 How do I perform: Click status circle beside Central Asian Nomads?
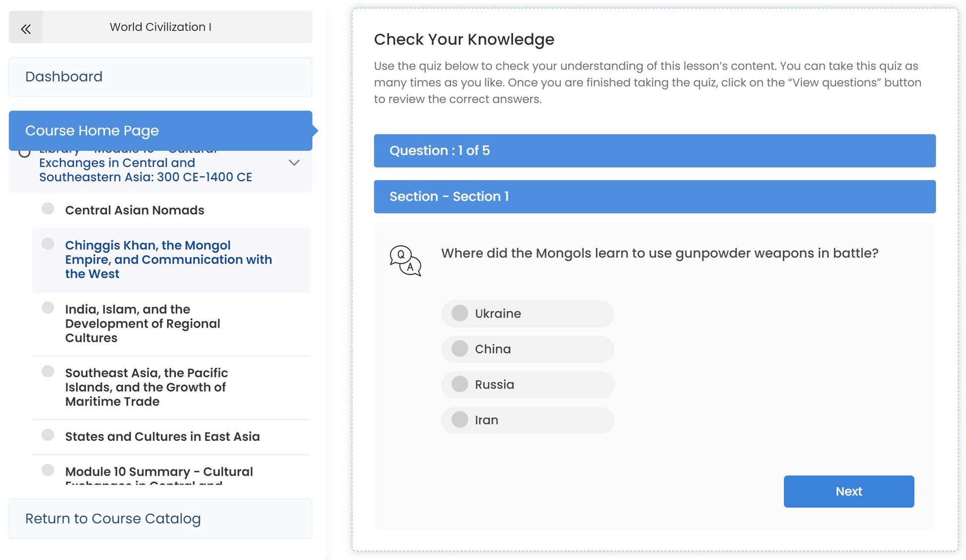pos(48,209)
